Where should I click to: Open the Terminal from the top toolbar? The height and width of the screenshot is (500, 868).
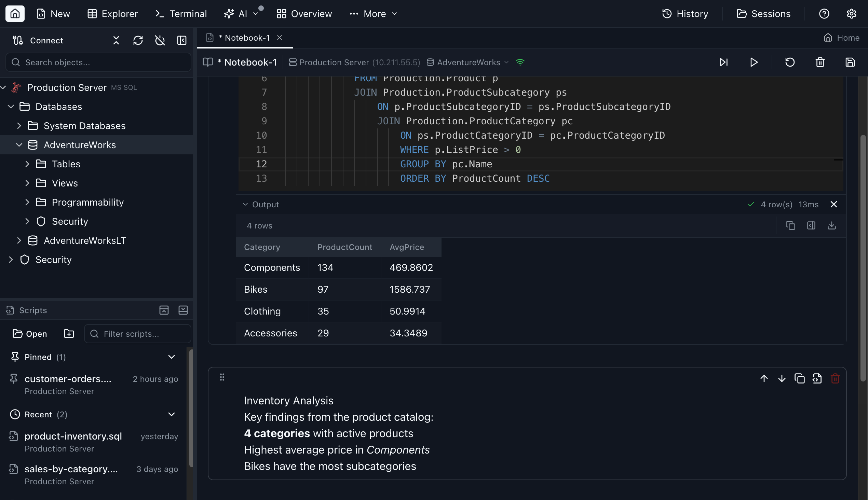pos(180,13)
